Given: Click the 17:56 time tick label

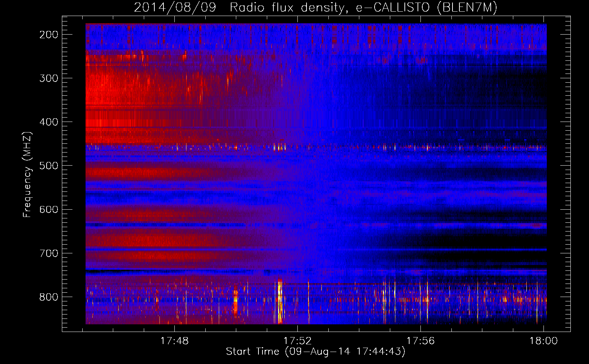Looking at the screenshot, I should [420, 341].
